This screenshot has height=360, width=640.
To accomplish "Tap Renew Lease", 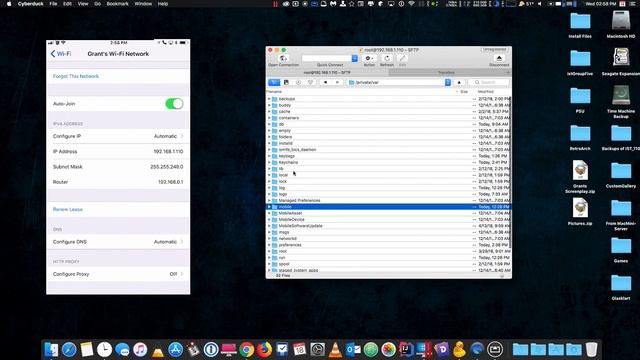I will pyautogui.click(x=68, y=209).
